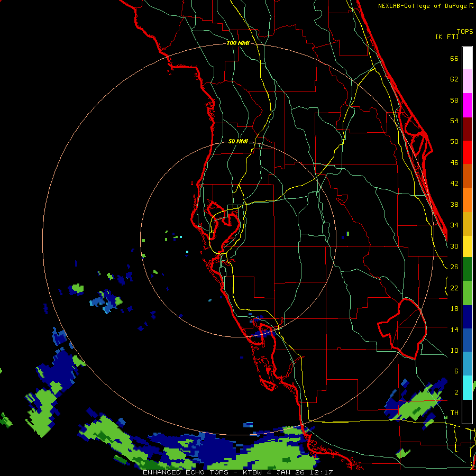Click the "2" legend value
The height and width of the screenshot is (476, 476).
coord(456,392)
